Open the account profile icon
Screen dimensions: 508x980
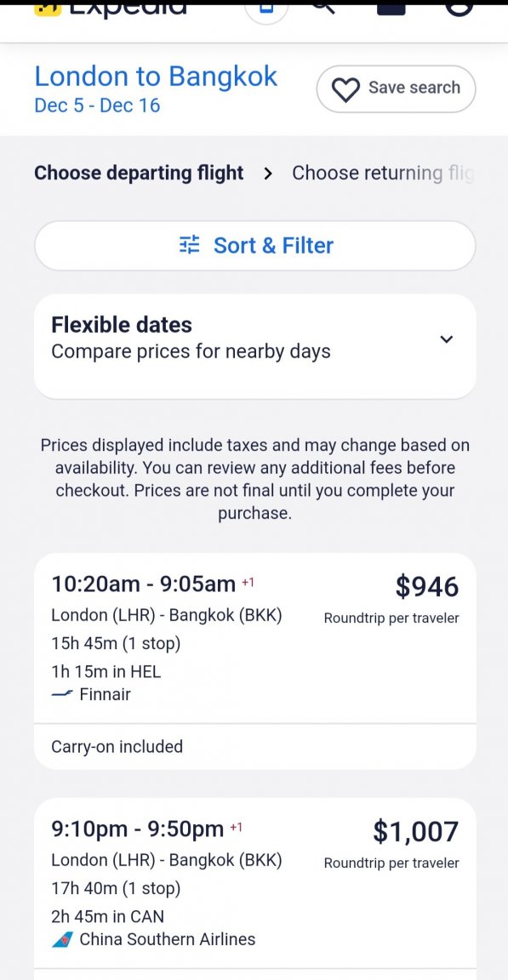459,9
